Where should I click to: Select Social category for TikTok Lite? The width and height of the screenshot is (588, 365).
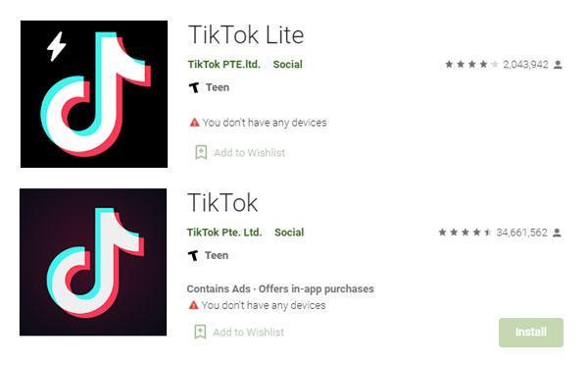point(287,64)
